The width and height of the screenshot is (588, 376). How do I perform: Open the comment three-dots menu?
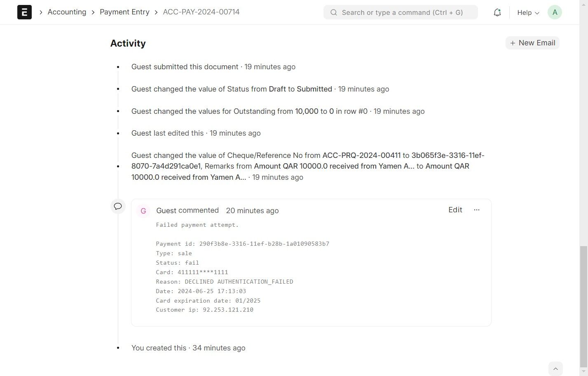click(x=477, y=210)
